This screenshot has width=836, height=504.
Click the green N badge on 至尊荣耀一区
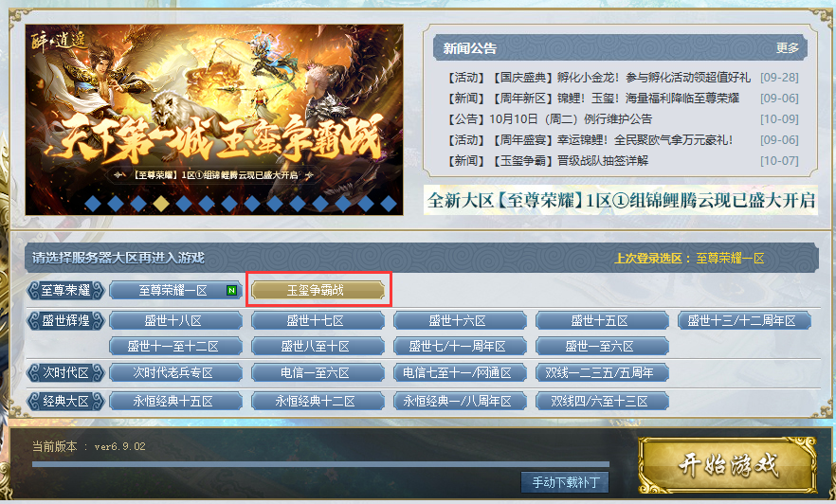point(231,290)
